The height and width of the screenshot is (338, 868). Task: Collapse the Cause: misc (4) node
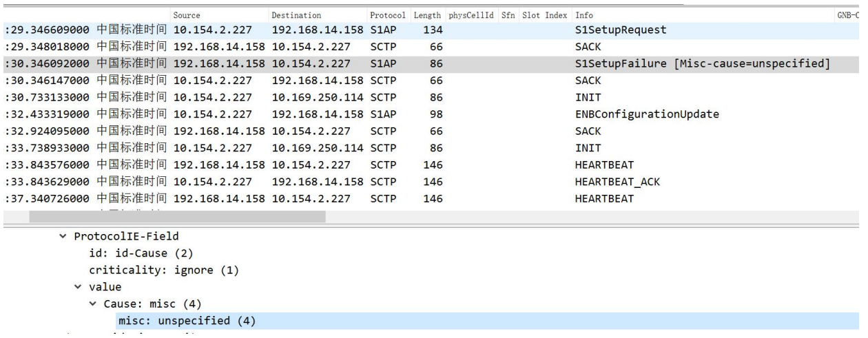pos(97,304)
